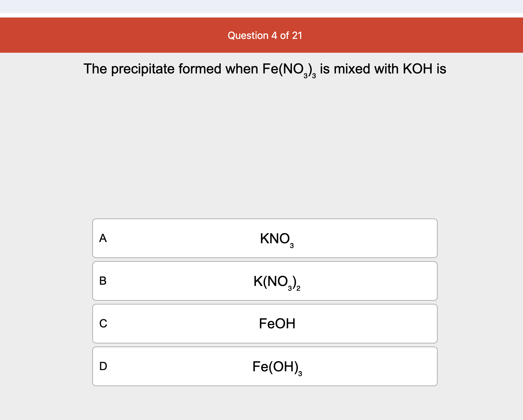Click the KOH text in the question
Image resolution: width=523 pixels, height=420 pixels.
tap(418, 69)
